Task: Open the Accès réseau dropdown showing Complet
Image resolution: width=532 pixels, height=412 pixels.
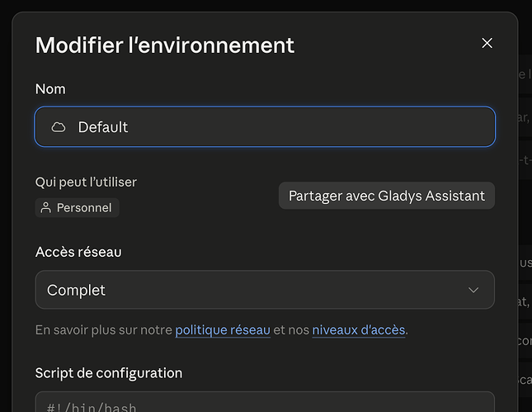Action: coord(265,290)
